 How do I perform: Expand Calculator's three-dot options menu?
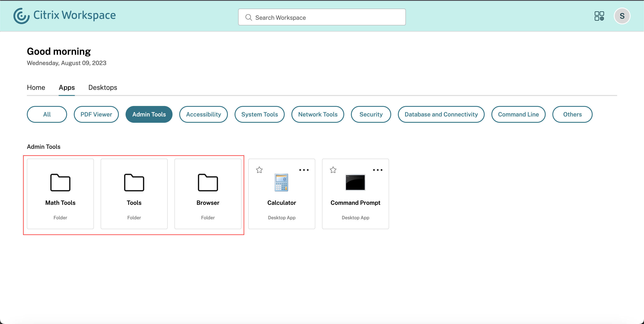click(304, 170)
